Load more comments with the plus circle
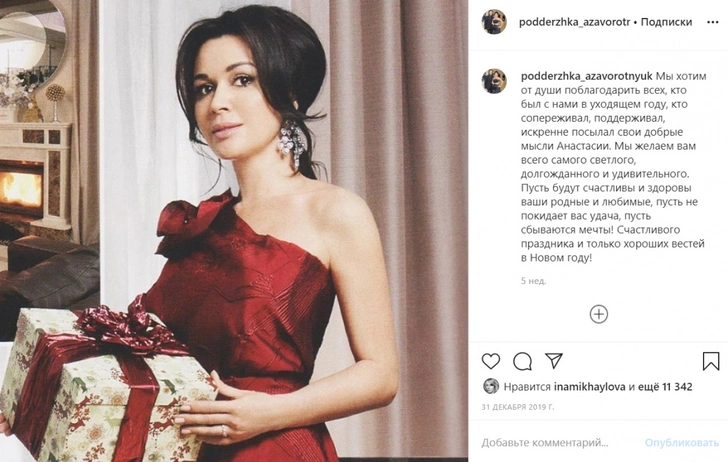 click(599, 314)
